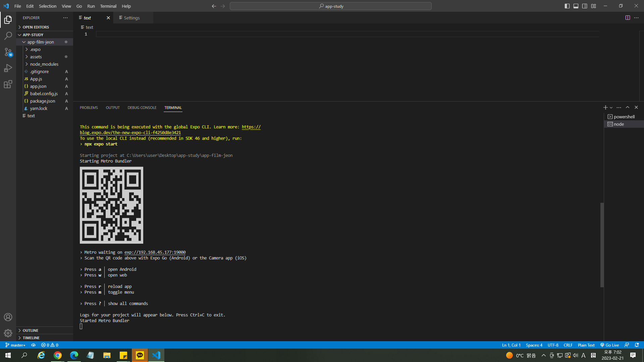
Task: Open the Extensions view
Action: (8, 84)
